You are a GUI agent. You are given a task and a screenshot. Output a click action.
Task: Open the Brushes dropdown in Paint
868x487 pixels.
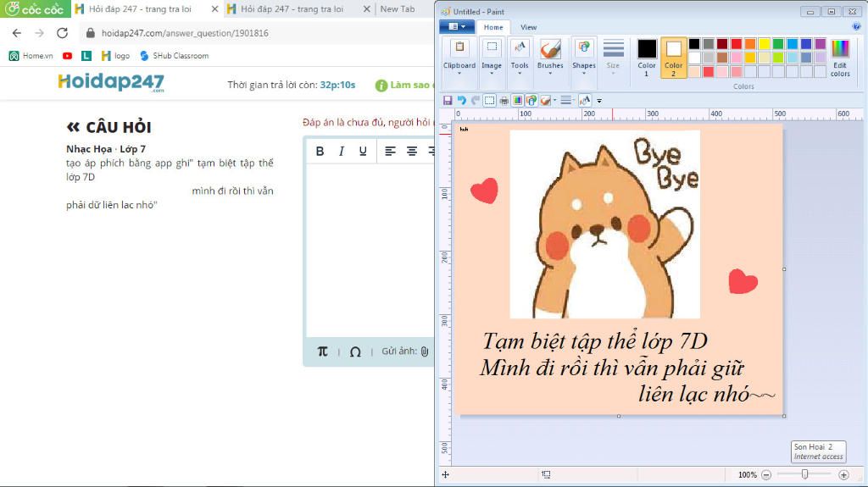pyautogui.click(x=550, y=58)
